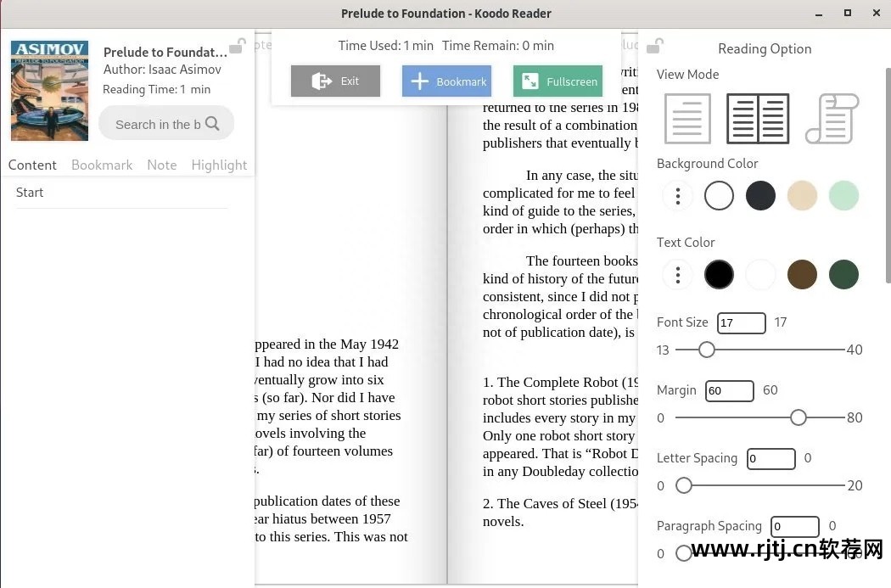Image resolution: width=891 pixels, height=588 pixels.
Task: Choose dark background color
Action: [x=760, y=196]
